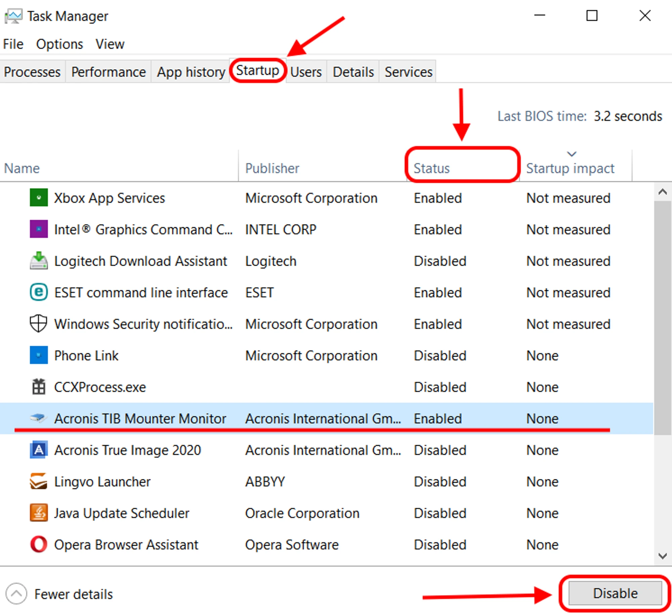This screenshot has height=616, width=672.
Task: Select the CCXProcess.exe row
Action: (100, 387)
